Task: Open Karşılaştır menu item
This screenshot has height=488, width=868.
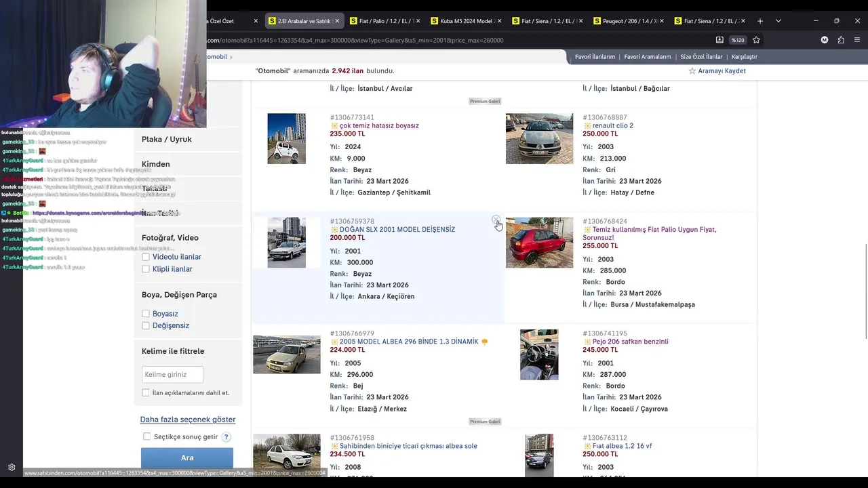Action: (745, 57)
